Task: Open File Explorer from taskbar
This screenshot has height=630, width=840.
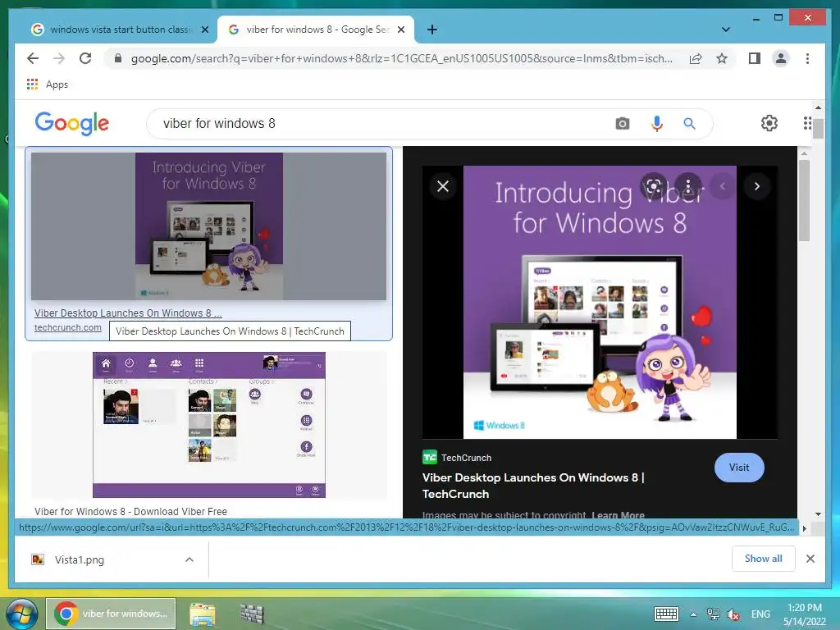Action: pos(203,614)
